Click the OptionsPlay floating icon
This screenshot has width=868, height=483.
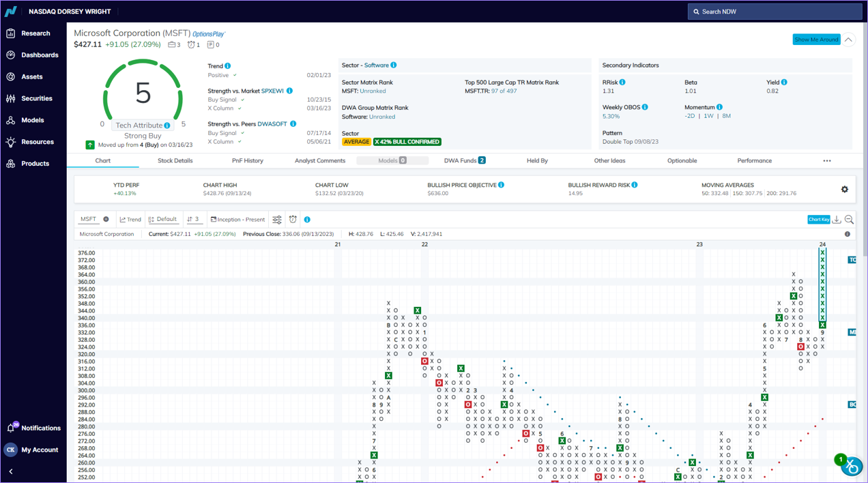coord(850,466)
